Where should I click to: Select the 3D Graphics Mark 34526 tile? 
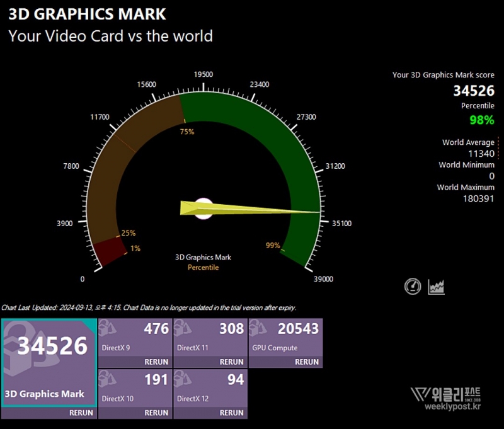pos(49,362)
